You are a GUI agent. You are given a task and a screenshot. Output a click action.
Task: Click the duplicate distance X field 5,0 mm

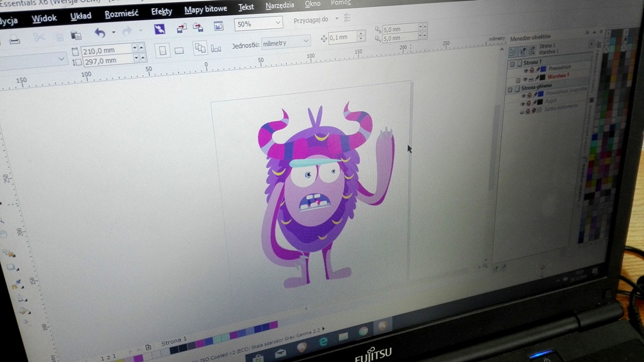tap(400, 29)
